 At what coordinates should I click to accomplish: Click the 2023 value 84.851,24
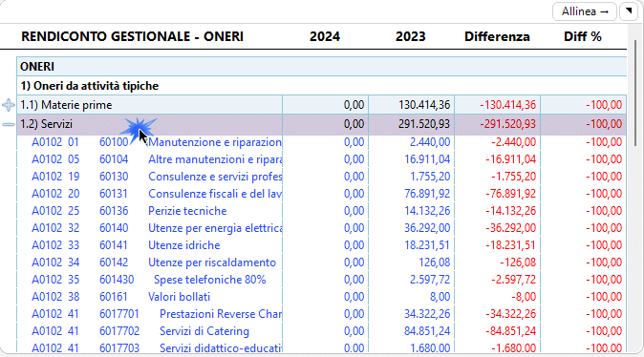tap(427, 331)
